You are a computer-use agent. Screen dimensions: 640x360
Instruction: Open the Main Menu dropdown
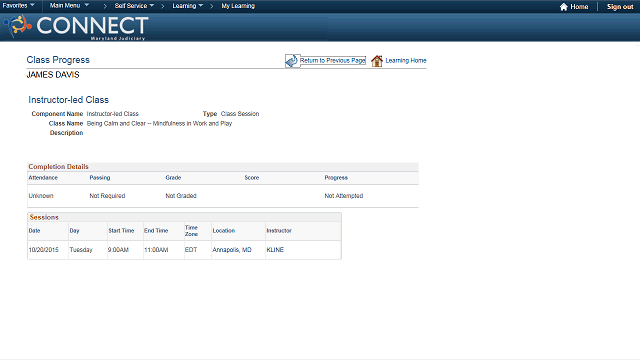coord(69,6)
